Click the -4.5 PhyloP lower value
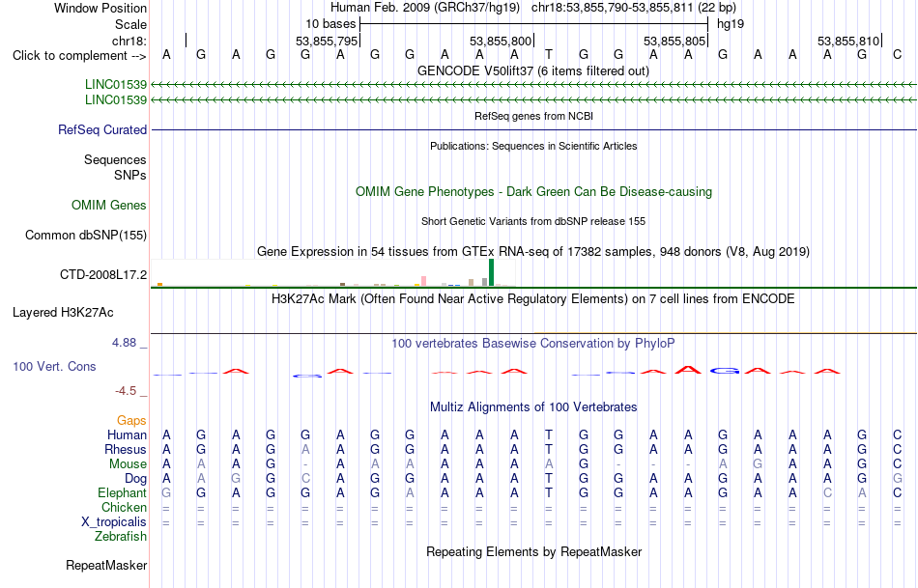This screenshot has width=918, height=588. coord(126,391)
